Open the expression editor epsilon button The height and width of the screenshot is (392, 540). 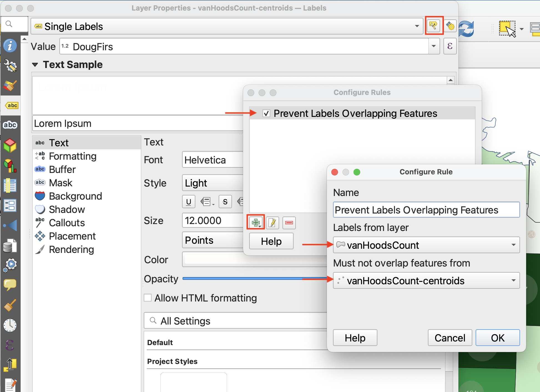[x=450, y=46]
